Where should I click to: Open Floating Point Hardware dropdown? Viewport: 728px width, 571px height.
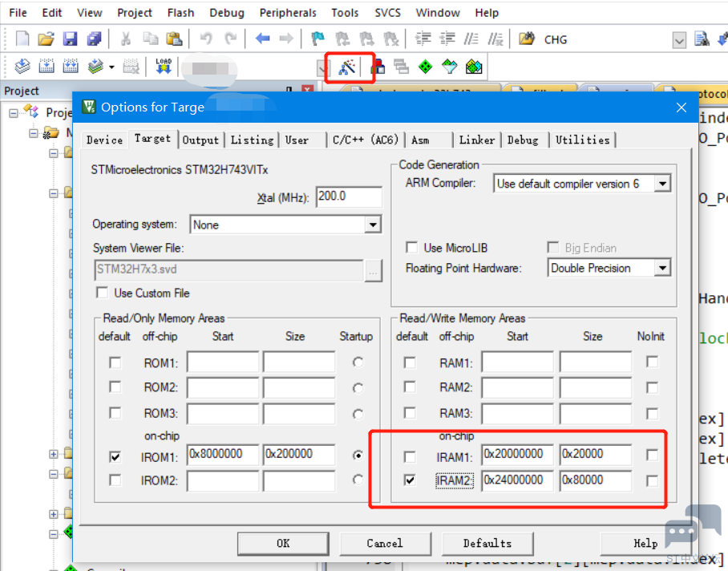point(662,268)
